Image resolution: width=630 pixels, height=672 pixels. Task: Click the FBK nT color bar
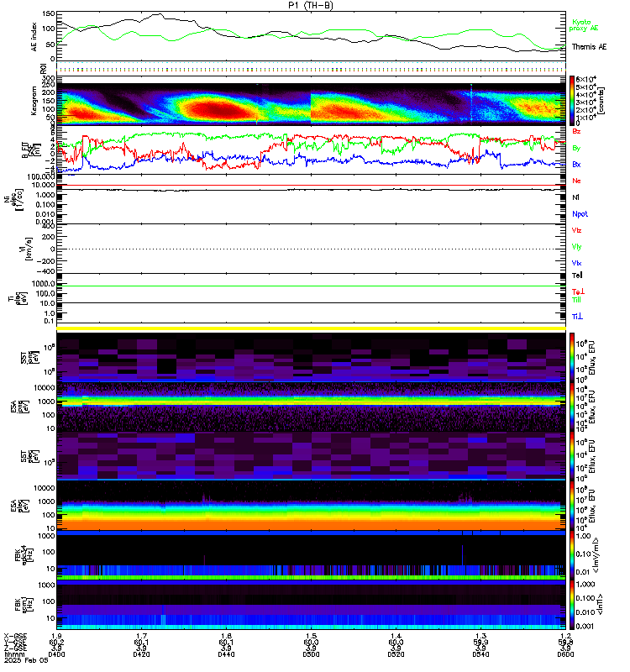pos(572,605)
